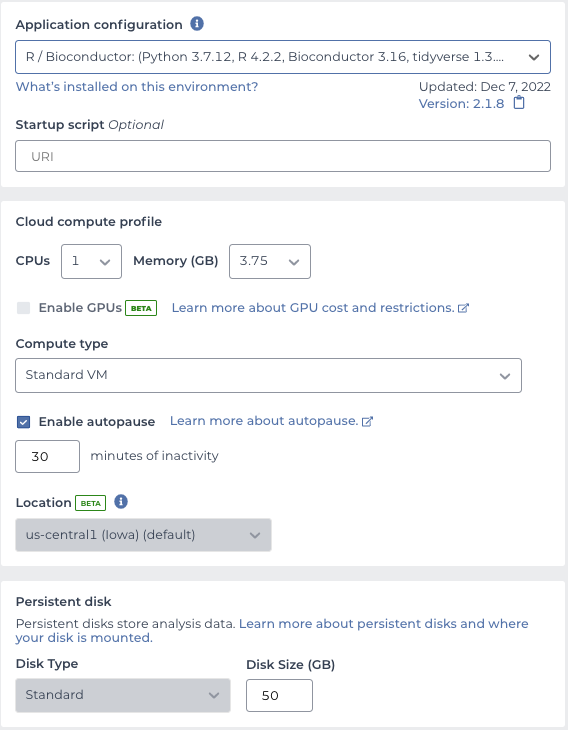The width and height of the screenshot is (568, 730).
Task: Uncheck the Enable autopause checkbox
Action: [x=23, y=422]
